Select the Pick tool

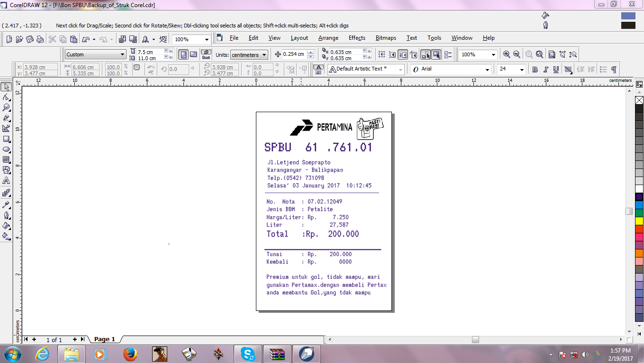tap(6, 87)
